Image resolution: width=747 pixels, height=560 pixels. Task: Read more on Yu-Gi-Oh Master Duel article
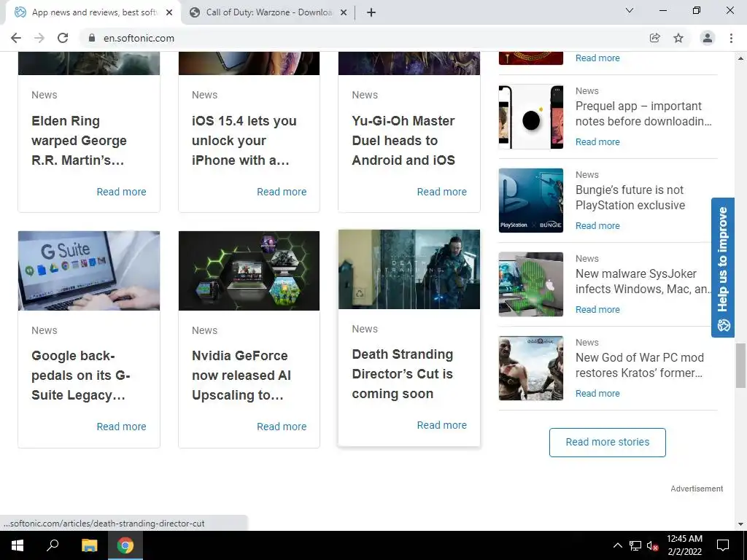coord(441,192)
